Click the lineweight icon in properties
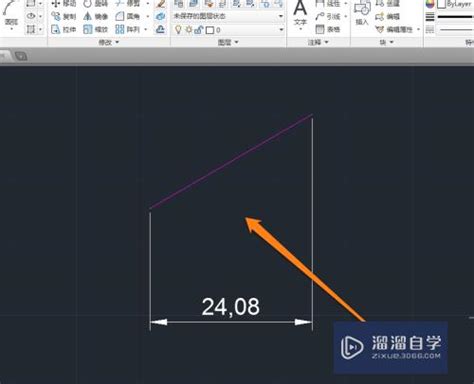474x384 pixels. pyautogui.click(x=430, y=17)
